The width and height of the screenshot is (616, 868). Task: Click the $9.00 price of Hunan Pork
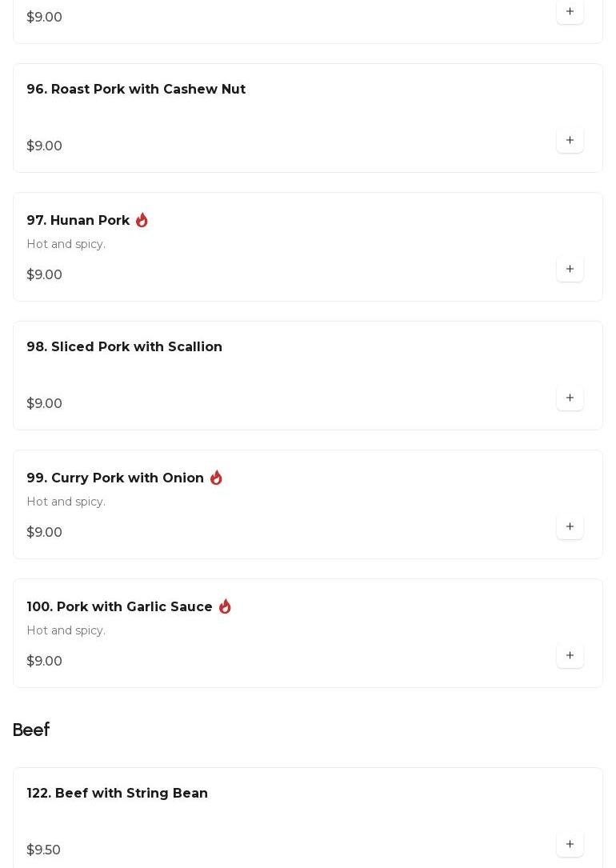tap(45, 275)
